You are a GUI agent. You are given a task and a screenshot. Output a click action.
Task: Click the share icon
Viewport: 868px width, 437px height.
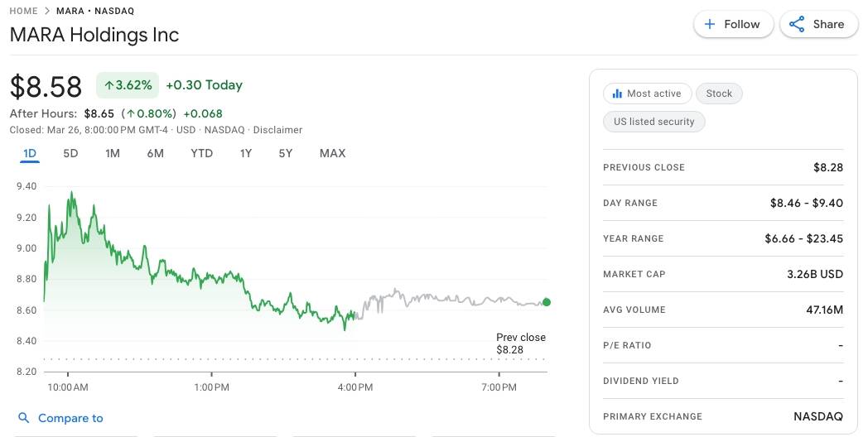click(x=797, y=24)
